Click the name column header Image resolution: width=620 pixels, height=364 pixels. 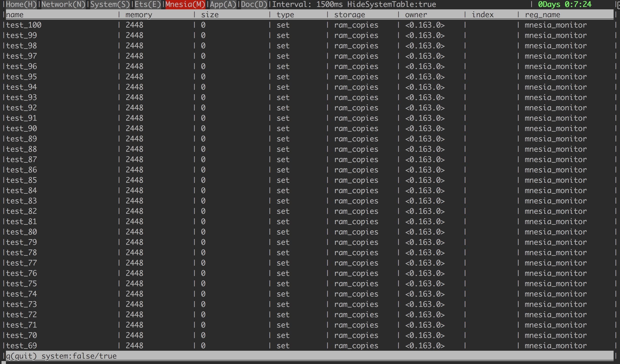point(15,15)
